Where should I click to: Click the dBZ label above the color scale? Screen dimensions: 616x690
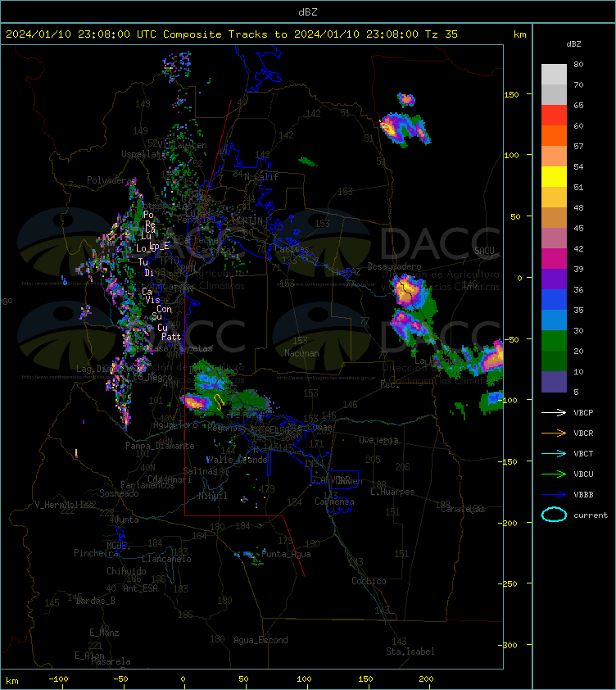coord(573,44)
